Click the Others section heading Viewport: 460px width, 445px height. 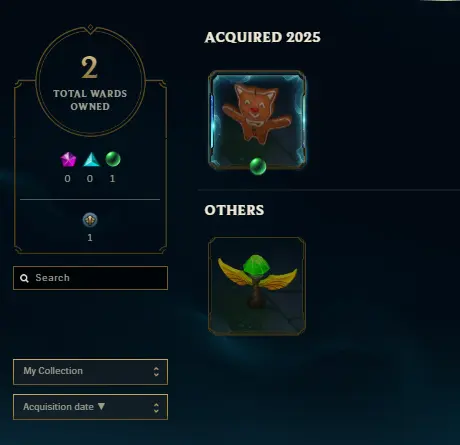click(234, 210)
